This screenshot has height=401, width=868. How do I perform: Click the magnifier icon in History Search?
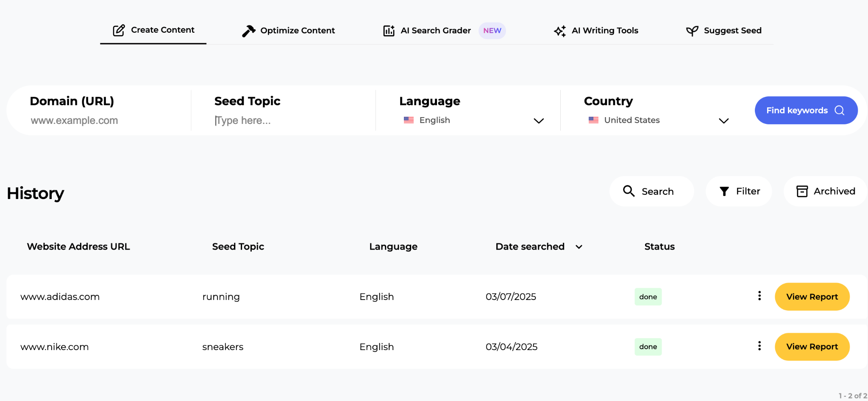point(629,191)
